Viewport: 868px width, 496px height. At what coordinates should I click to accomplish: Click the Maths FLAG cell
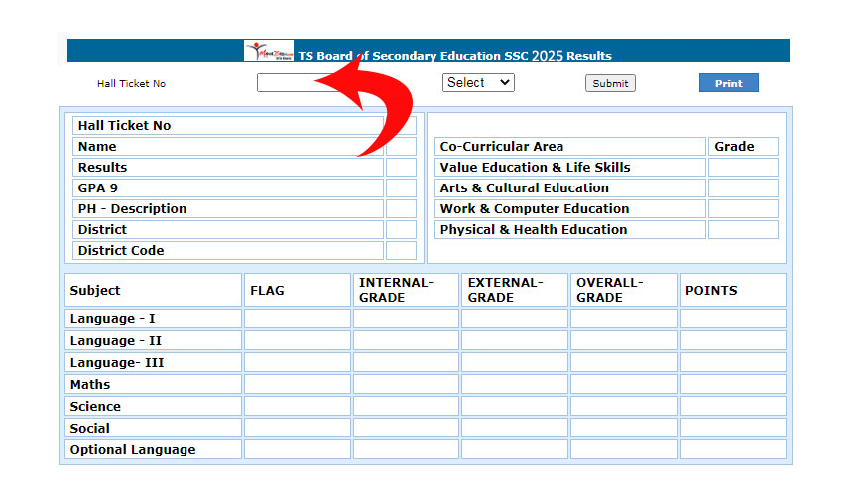click(298, 384)
